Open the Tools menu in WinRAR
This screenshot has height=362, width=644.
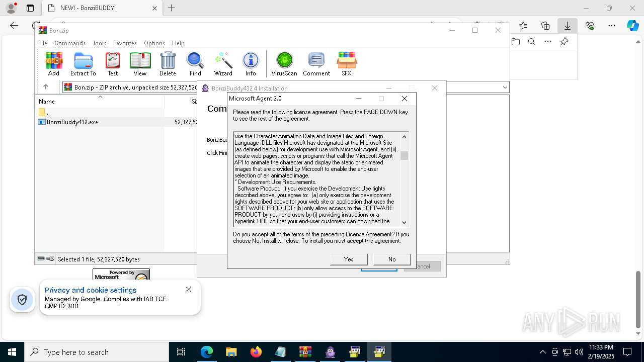point(99,43)
